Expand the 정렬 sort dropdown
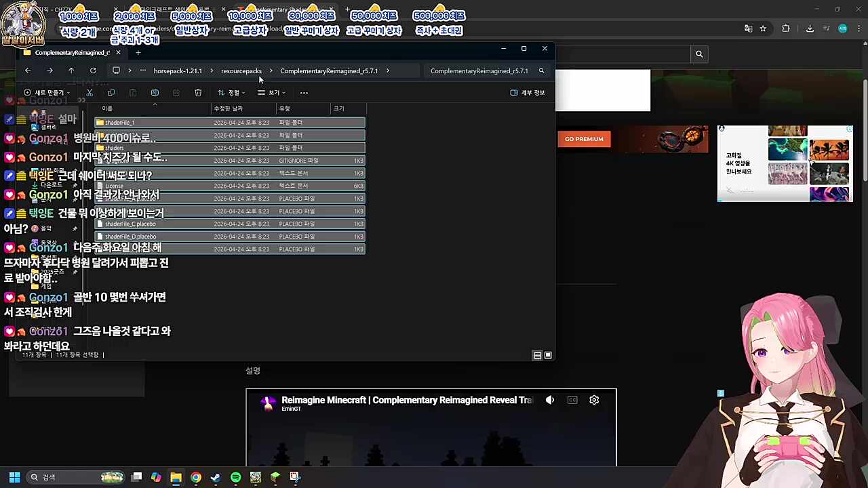Screen dimensions: 868x488 coord(231,92)
